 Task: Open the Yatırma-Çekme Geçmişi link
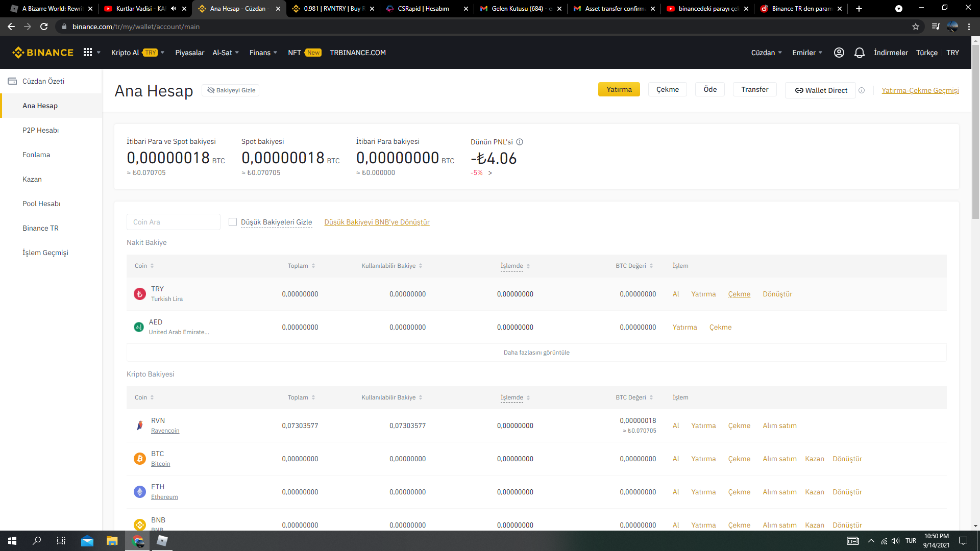[x=920, y=90]
